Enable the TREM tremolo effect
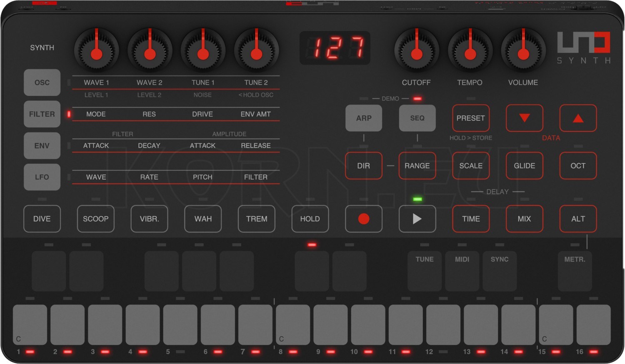The width and height of the screenshot is (625, 364). pyautogui.click(x=257, y=219)
